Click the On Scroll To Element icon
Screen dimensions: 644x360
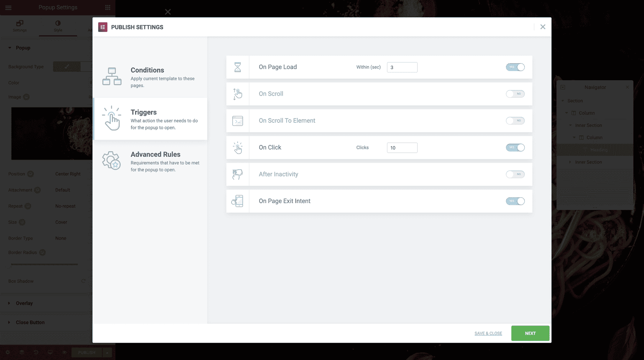[x=238, y=121]
